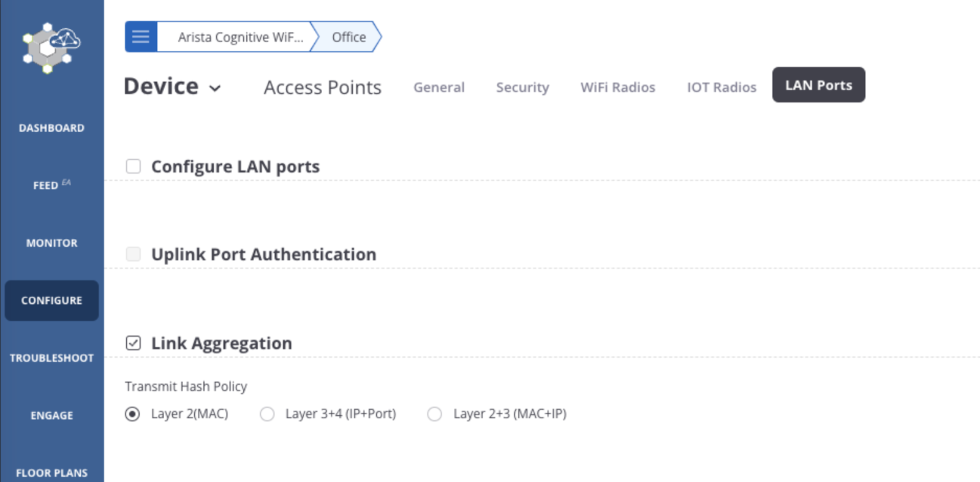Open the hamburger navigation menu icon
Image resolution: width=980 pixels, height=482 pixels.
pos(140,37)
